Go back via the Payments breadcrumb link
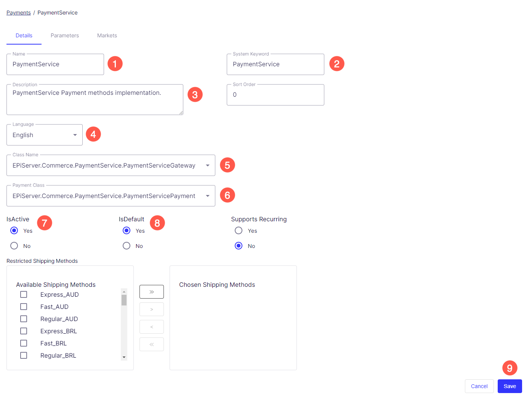This screenshot has width=532, height=398. (19, 13)
